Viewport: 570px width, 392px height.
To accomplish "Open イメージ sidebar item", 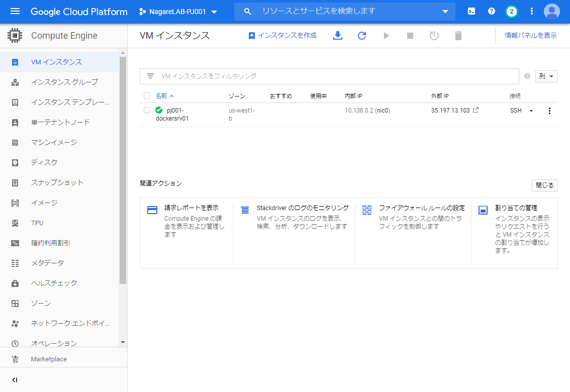I will coord(59,203).
